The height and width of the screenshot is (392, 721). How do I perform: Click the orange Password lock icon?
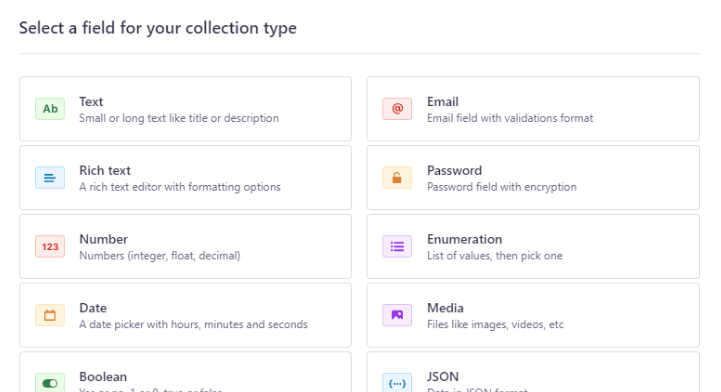point(397,178)
